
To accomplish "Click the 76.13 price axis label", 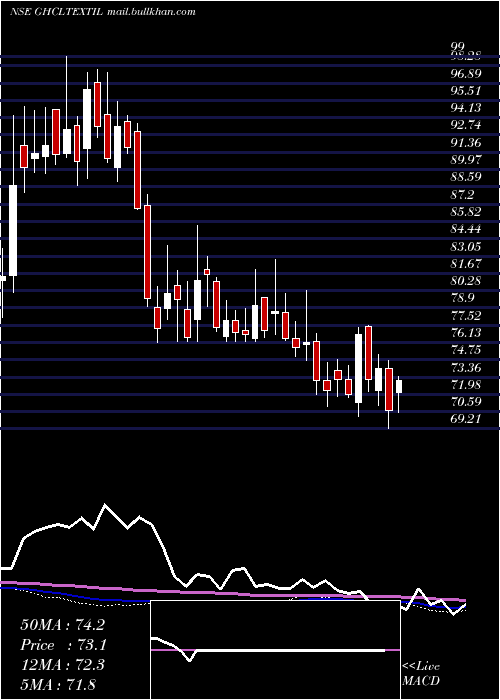I will click(x=467, y=332).
